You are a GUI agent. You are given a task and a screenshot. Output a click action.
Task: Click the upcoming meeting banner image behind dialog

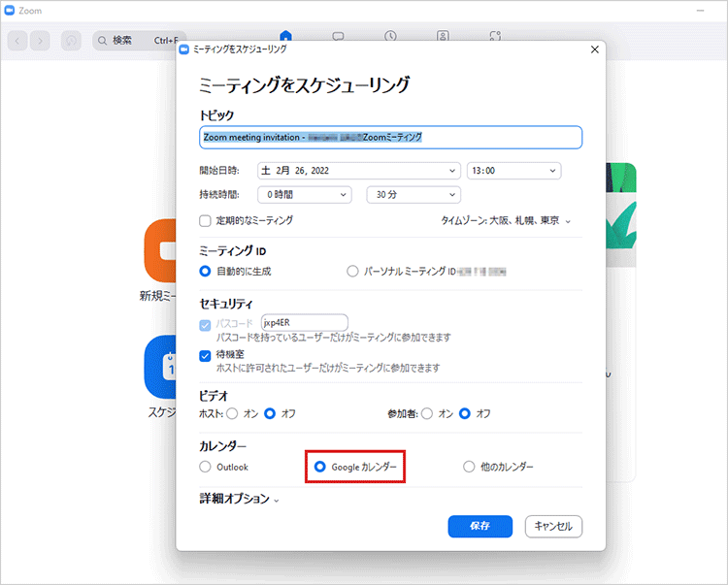[x=621, y=214]
